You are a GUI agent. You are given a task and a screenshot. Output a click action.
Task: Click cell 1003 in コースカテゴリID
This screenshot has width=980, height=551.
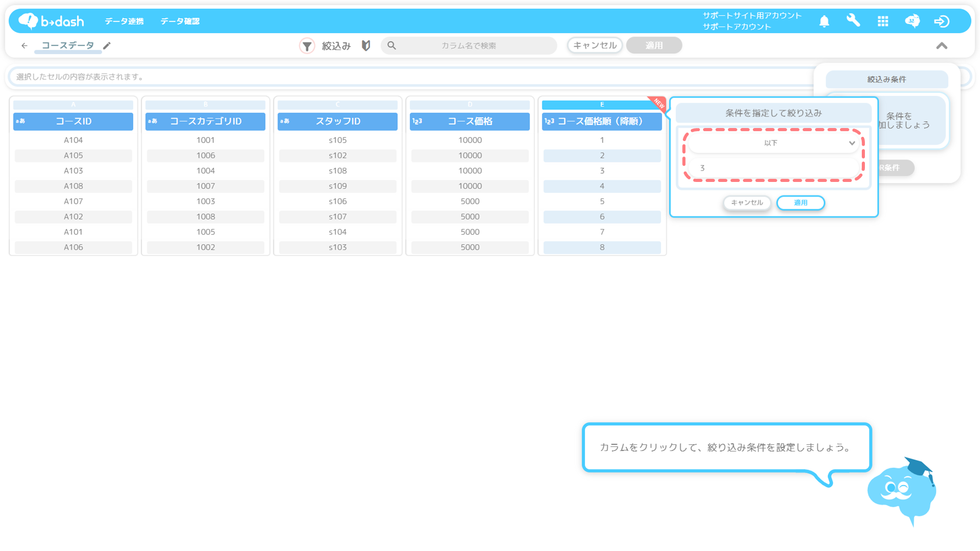click(205, 201)
